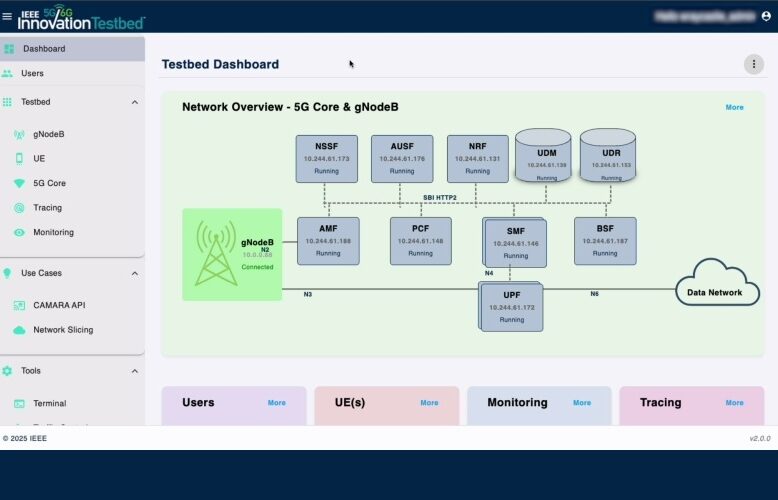
Task: Click the Dashboard grid icon
Action: coord(9,49)
